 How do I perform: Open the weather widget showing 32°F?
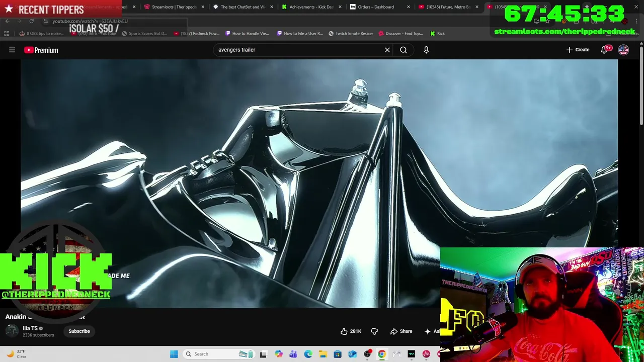pos(16,354)
